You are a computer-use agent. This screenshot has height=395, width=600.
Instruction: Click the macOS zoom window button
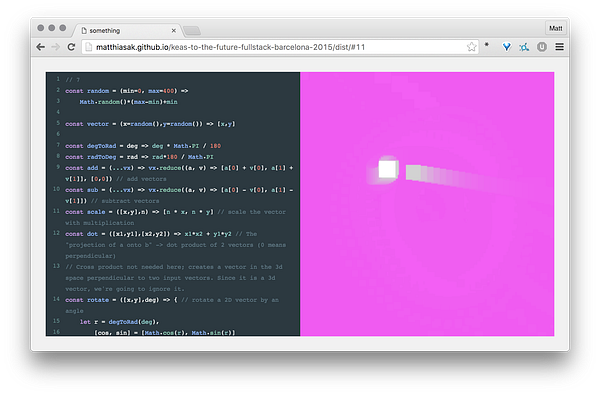click(63, 28)
